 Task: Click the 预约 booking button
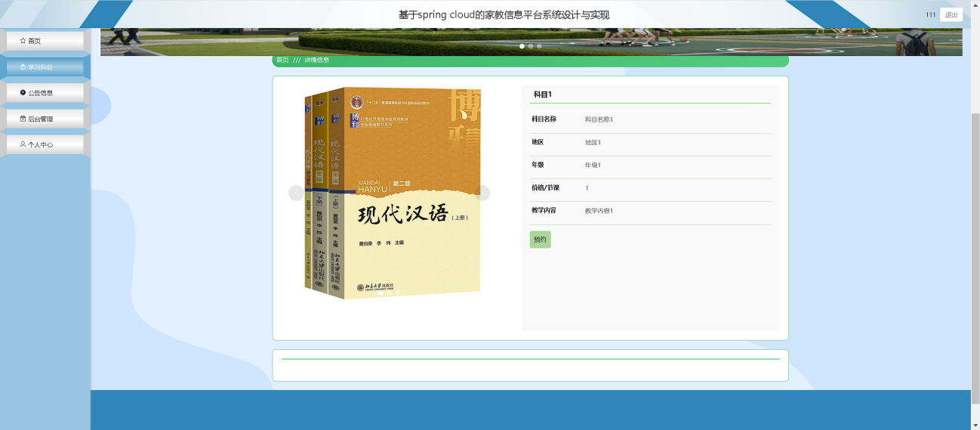(x=540, y=240)
